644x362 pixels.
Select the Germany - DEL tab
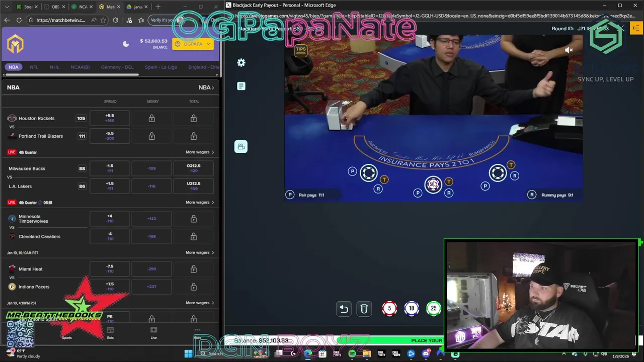pos(117,67)
